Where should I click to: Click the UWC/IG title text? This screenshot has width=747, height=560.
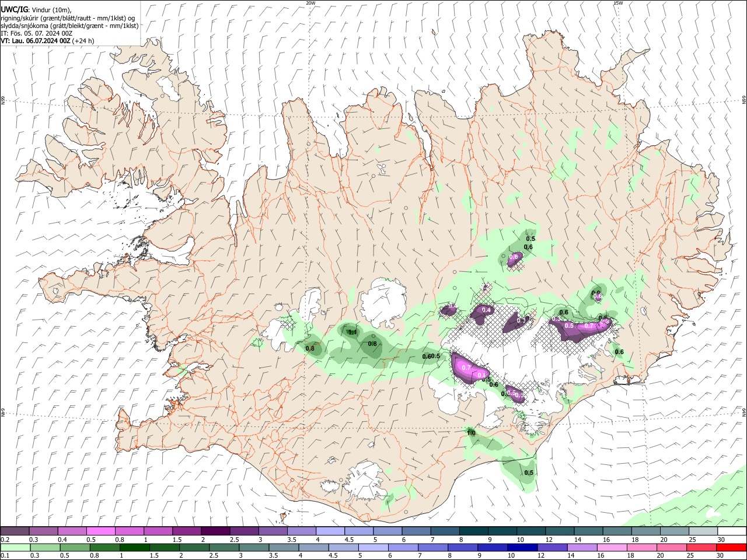[13, 10]
